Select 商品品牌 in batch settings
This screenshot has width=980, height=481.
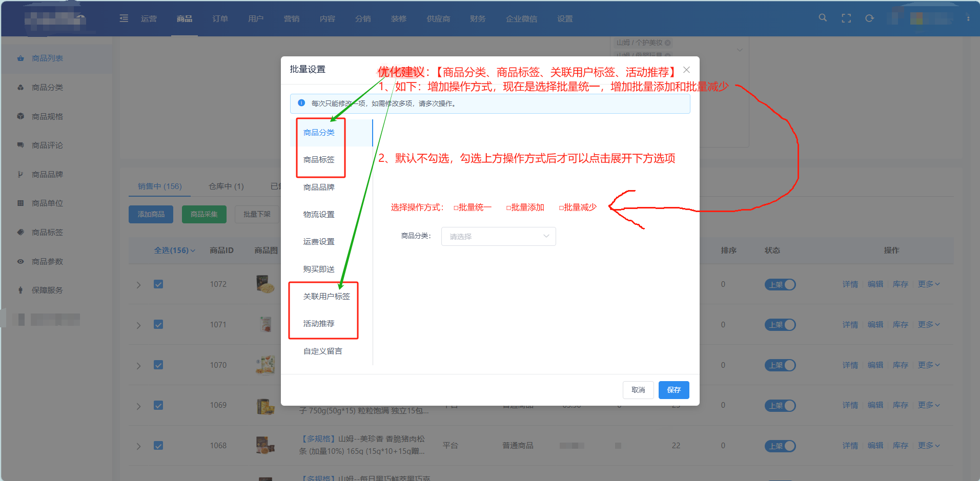(x=319, y=187)
